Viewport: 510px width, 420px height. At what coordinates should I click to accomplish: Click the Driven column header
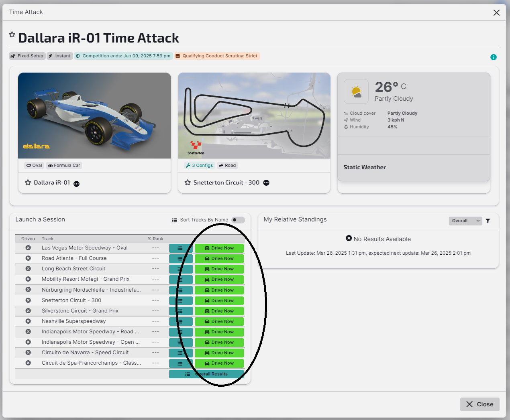coord(28,239)
